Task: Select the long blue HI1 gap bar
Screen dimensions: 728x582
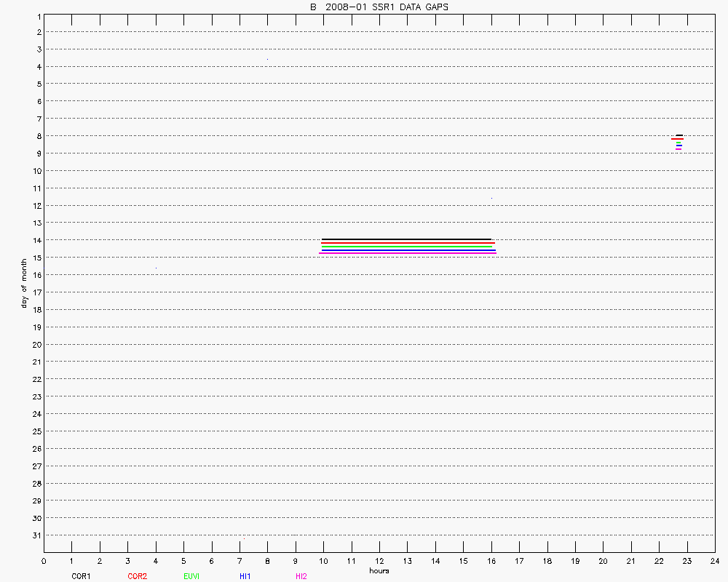Action: [x=408, y=250]
